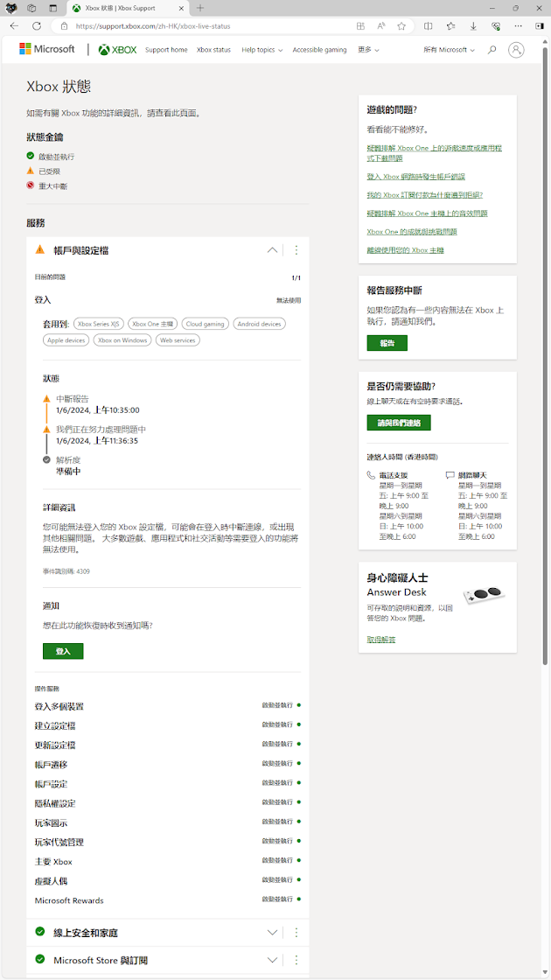
Task: Open the Help topics dropdown
Action: click(x=262, y=50)
